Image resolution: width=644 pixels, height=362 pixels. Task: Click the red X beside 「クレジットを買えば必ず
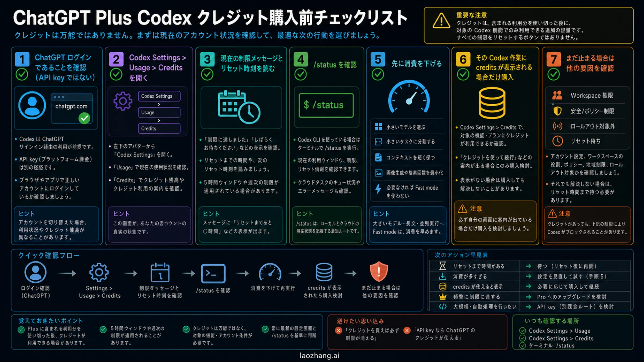[x=339, y=330]
